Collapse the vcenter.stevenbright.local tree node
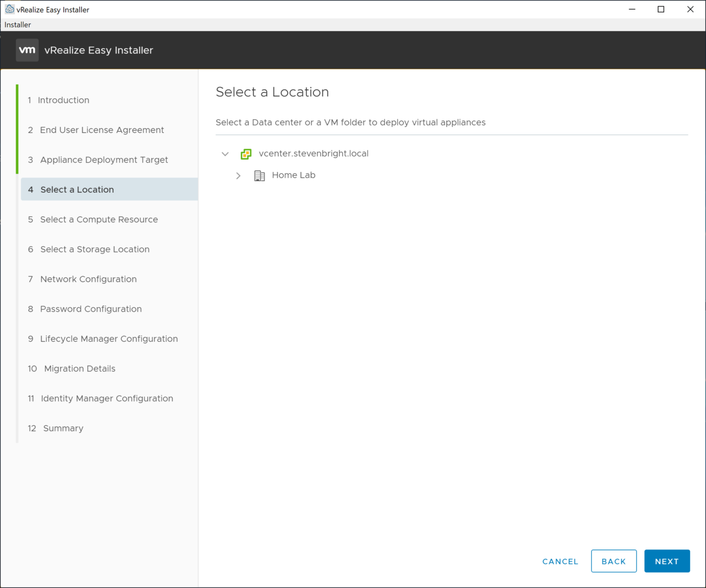 [225, 154]
